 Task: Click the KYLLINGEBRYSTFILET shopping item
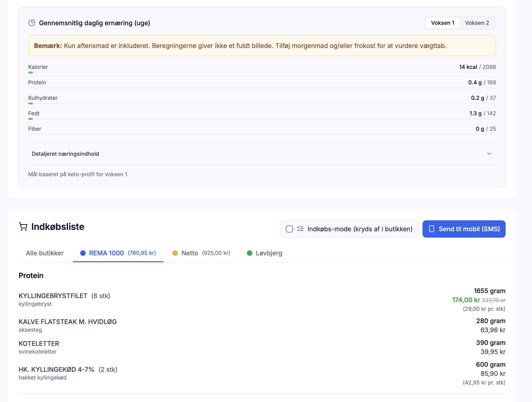[53, 296]
